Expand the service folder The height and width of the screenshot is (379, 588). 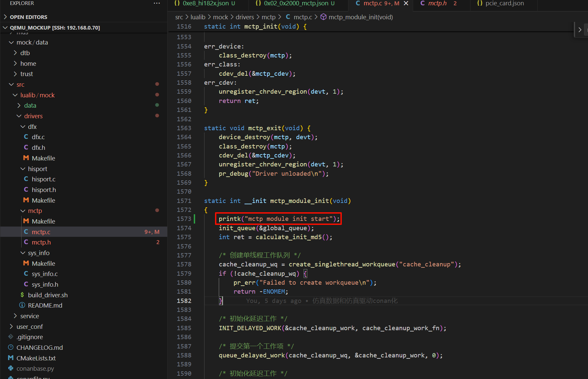pos(15,316)
